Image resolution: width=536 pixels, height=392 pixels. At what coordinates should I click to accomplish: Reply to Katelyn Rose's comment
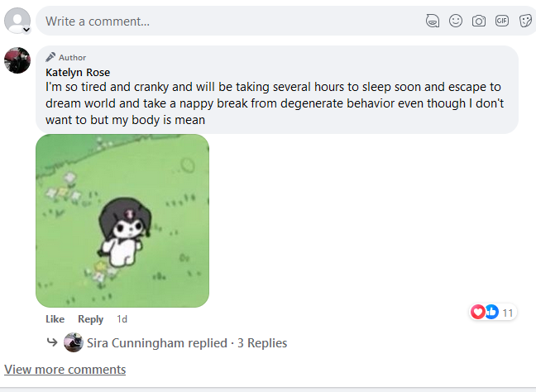point(91,319)
